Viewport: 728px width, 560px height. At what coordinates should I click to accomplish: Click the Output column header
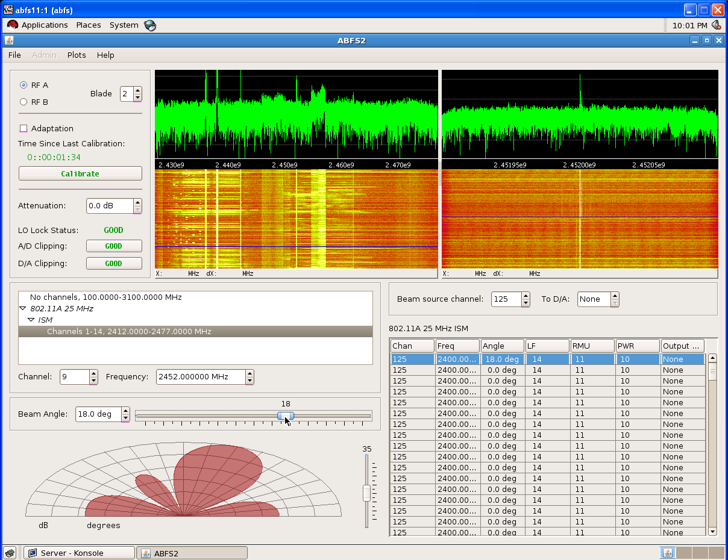click(682, 346)
